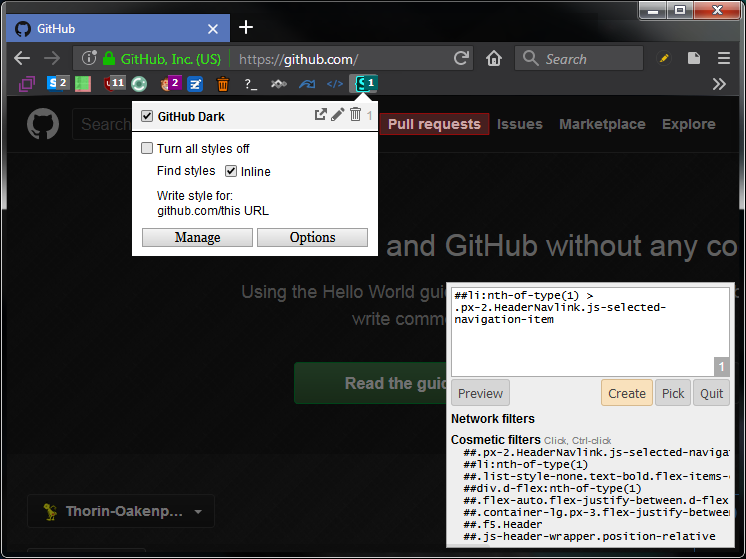The width and height of the screenshot is (746, 559).
Task: Select filter ##.list-style-none.text-bold.flex-items
Action: [596, 476]
